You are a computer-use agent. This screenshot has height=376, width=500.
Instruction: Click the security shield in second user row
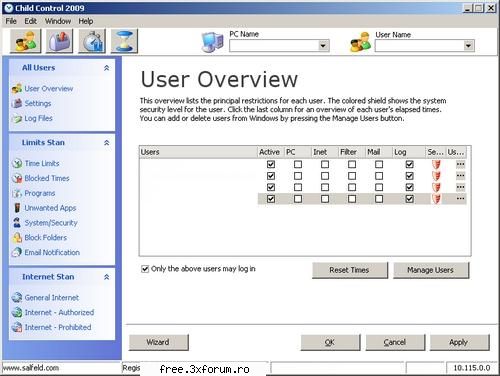436,176
